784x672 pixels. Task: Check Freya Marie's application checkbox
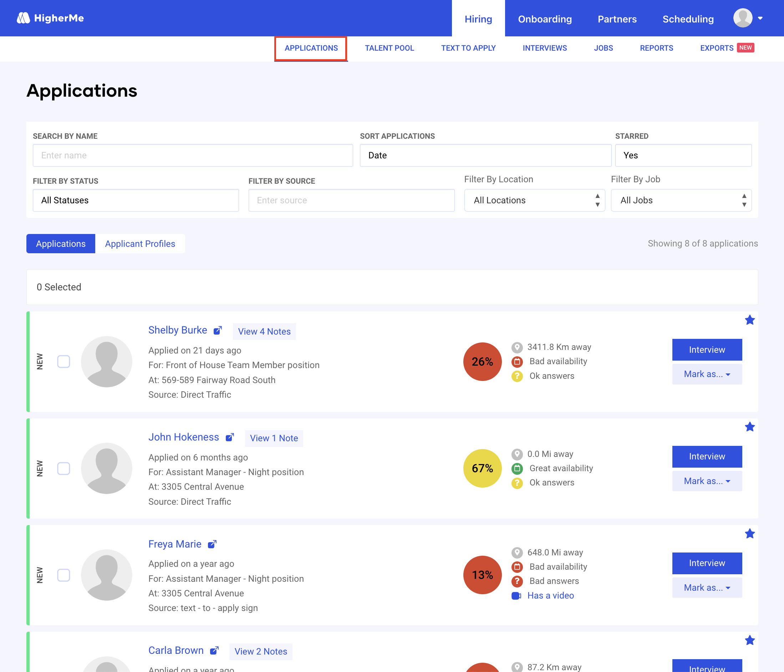click(63, 575)
